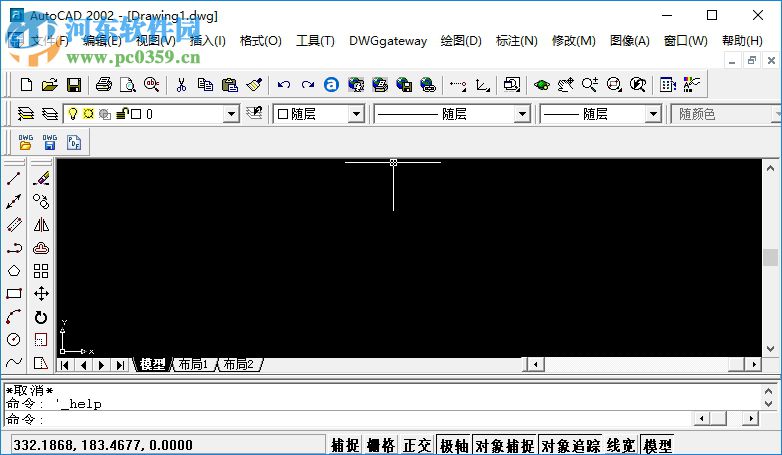Viewport: 782px width, 455px height.
Task: Toggle 捕捉 snap mode
Action: 345,445
